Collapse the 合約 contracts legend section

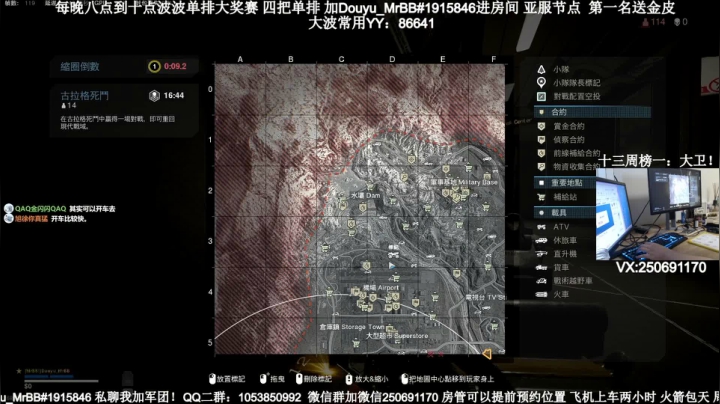click(592, 112)
